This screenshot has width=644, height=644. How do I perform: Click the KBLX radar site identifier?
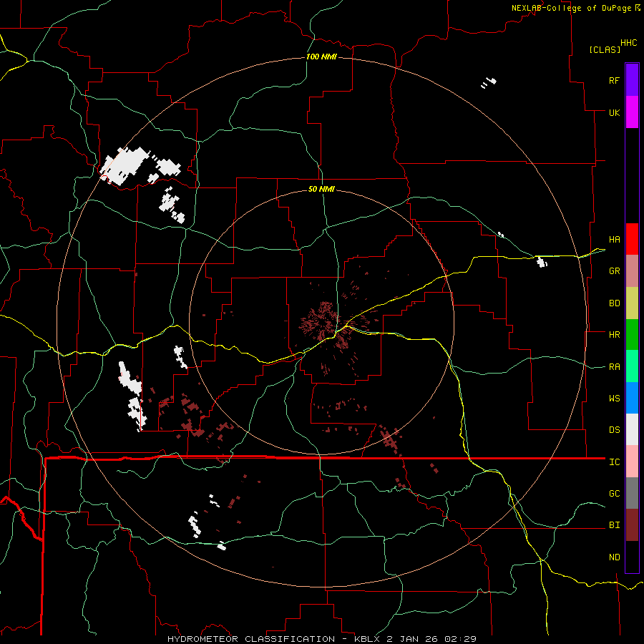click(368, 639)
